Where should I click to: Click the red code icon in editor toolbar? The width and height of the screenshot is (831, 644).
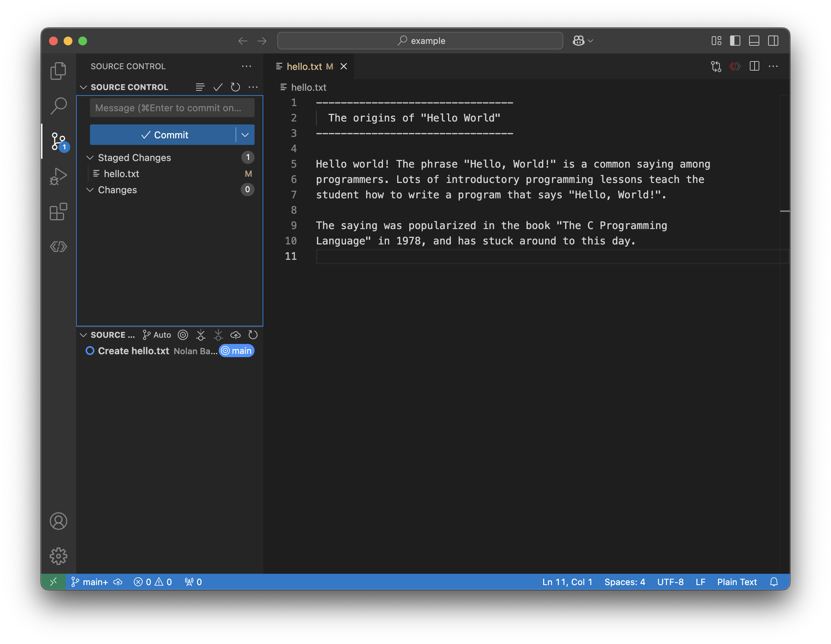[x=735, y=66]
